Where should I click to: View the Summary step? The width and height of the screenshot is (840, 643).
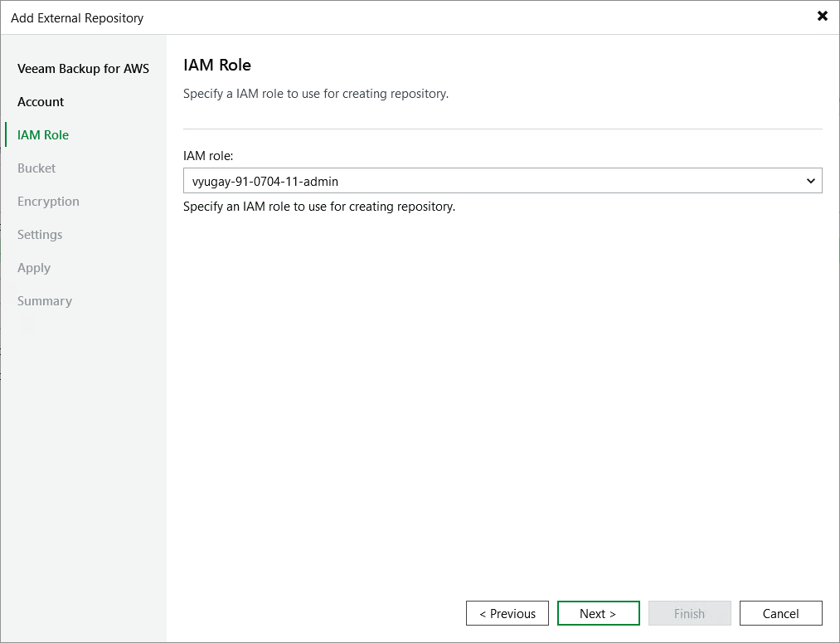(x=44, y=300)
